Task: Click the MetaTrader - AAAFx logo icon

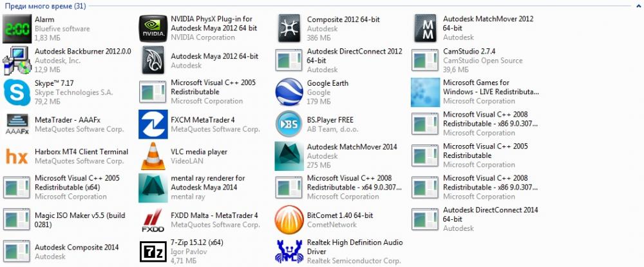Action: point(17,124)
